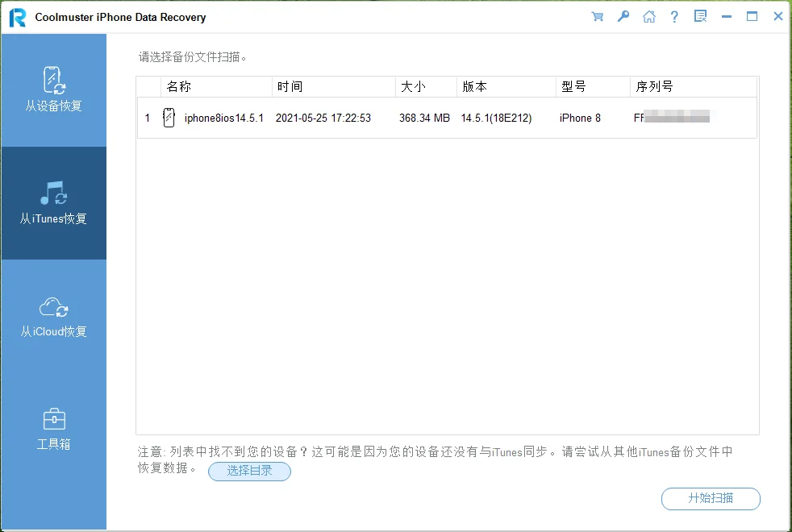
Task: Click the Coolmuster R logo
Action: (x=18, y=16)
